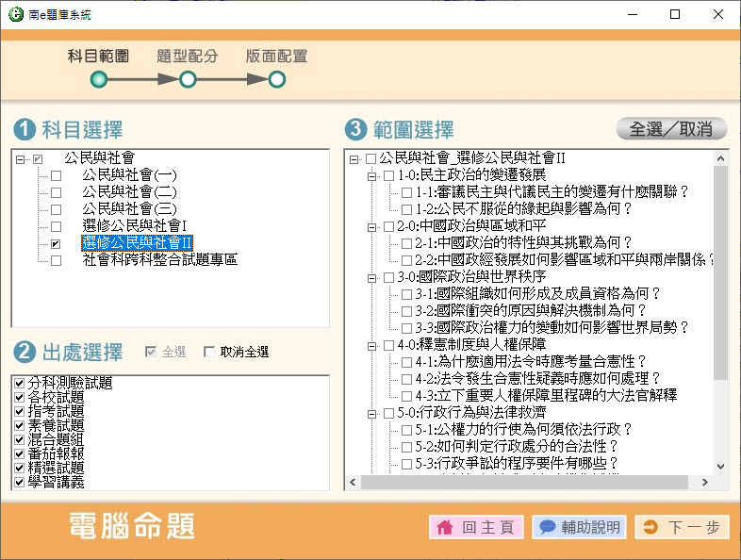741x560 pixels.
Task: Collapse the 1-0:民主政治的變遷發展 chapter
Action: [371, 175]
